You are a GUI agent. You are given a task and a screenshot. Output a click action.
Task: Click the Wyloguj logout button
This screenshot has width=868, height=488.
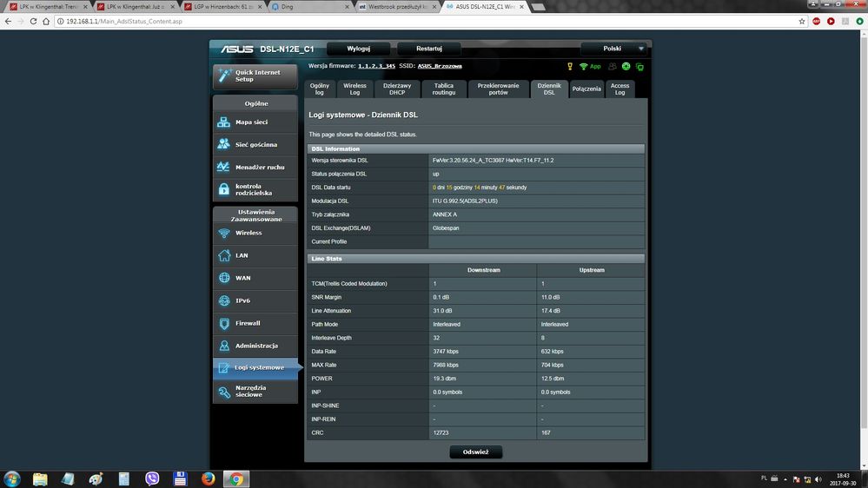coord(358,49)
